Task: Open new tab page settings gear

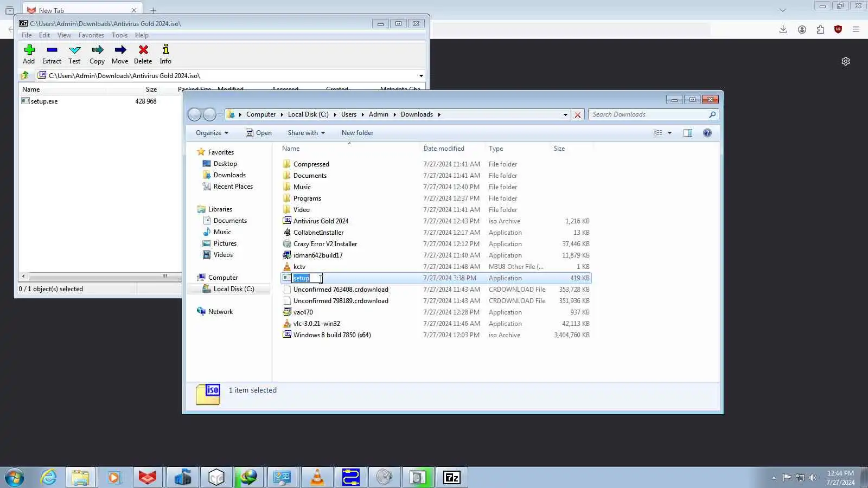Action: (846, 61)
